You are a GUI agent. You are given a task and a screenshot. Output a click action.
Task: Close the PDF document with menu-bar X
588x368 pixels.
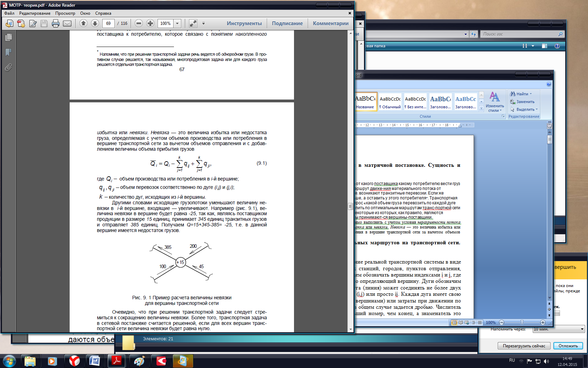coord(350,13)
